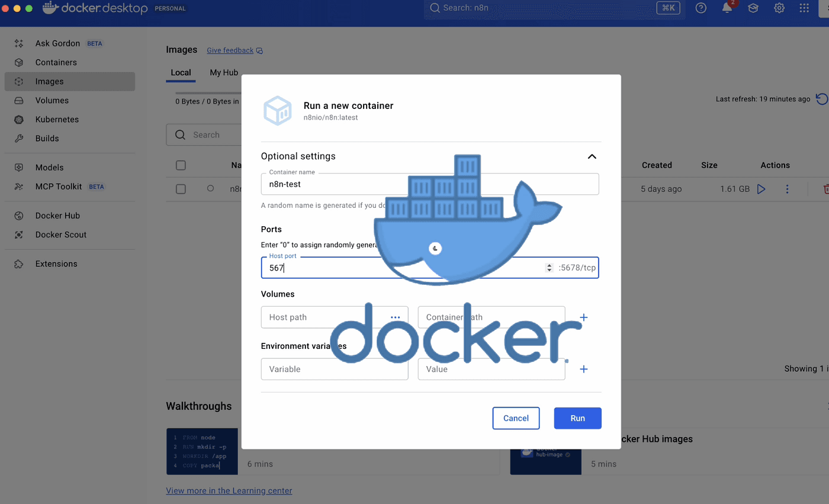This screenshot has height=504, width=829.
Task: Open Containers in the sidebar
Action: pos(56,62)
